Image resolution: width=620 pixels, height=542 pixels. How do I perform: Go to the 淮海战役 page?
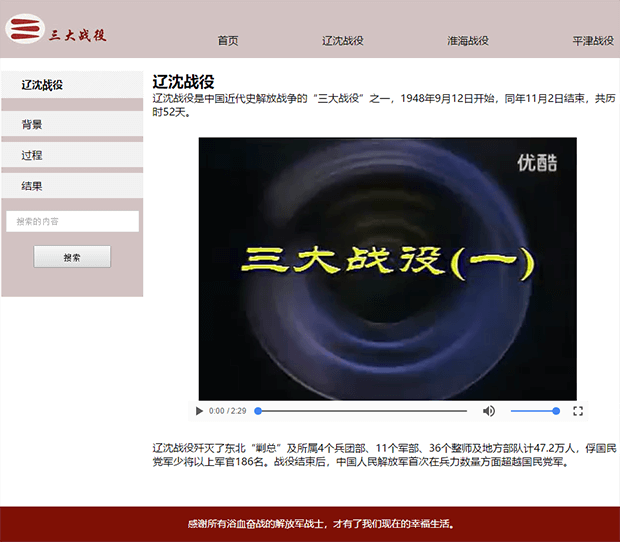[468, 40]
